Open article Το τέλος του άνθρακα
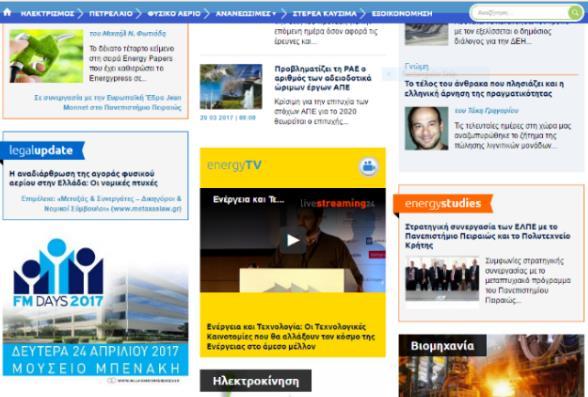 pos(484,88)
